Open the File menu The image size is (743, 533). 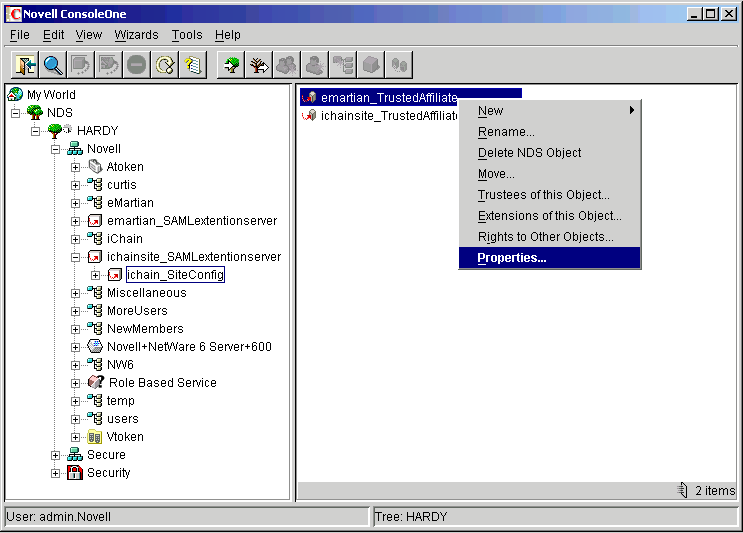[20, 35]
